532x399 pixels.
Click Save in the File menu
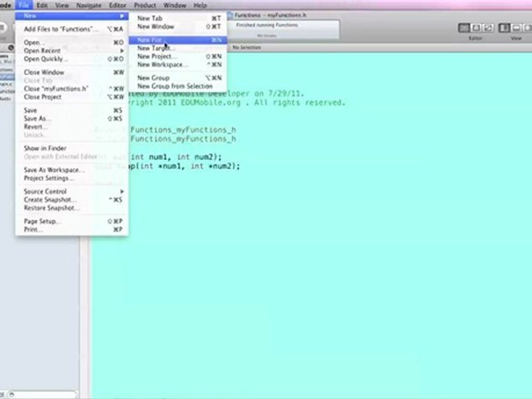(72, 110)
